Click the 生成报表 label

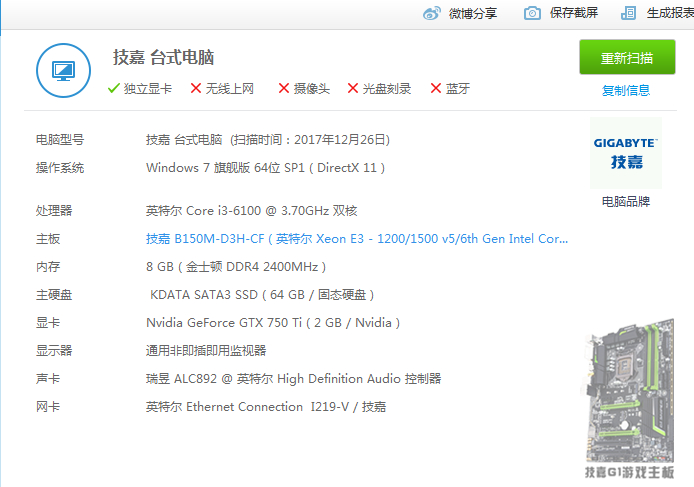point(670,13)
